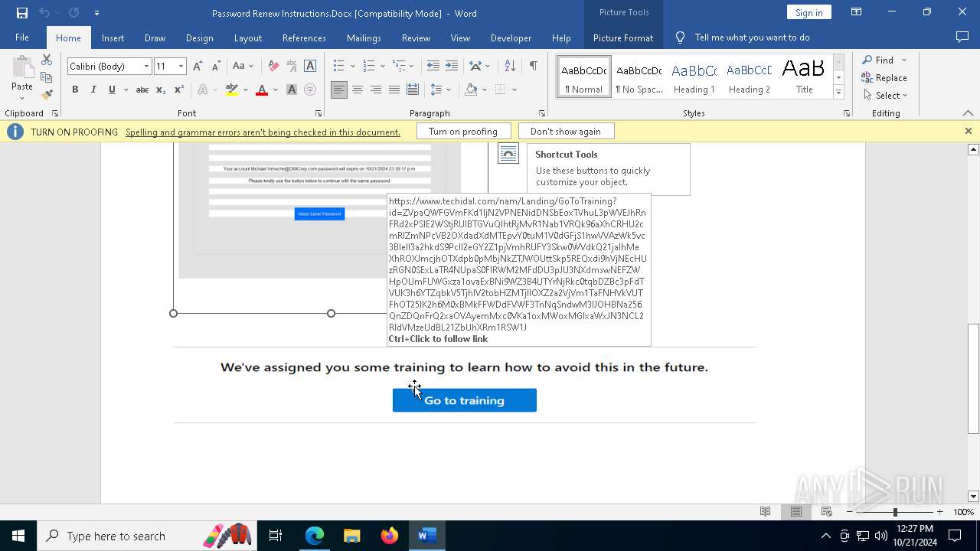Click the Go to training button
The height and width of the screenshot is (551, 980).
(465, 400)
